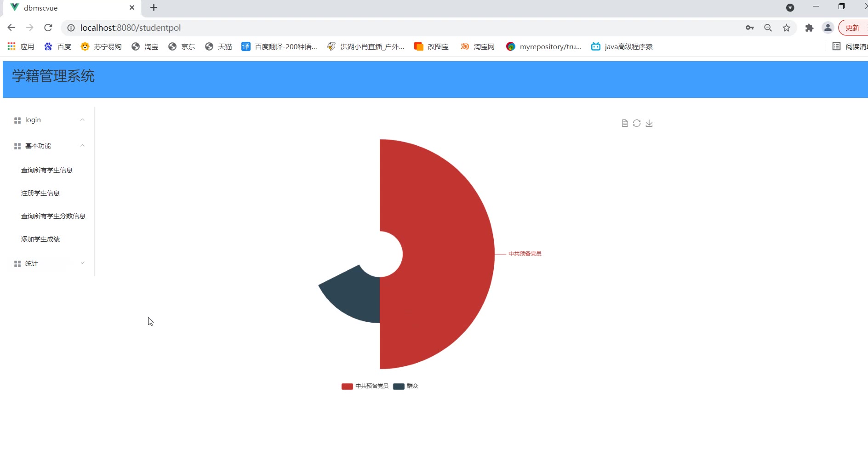Toggle 群众 series in legend

(405, 386)
